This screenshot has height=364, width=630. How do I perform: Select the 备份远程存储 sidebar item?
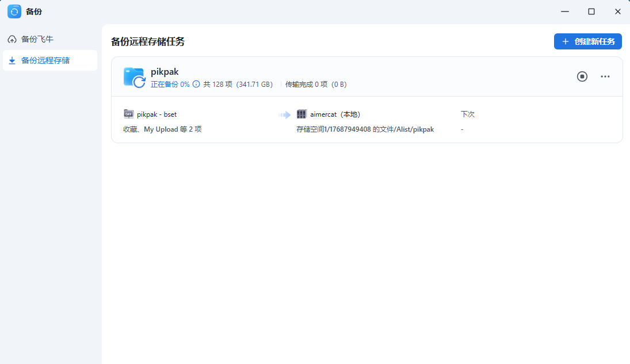click(x=50, y=60)
